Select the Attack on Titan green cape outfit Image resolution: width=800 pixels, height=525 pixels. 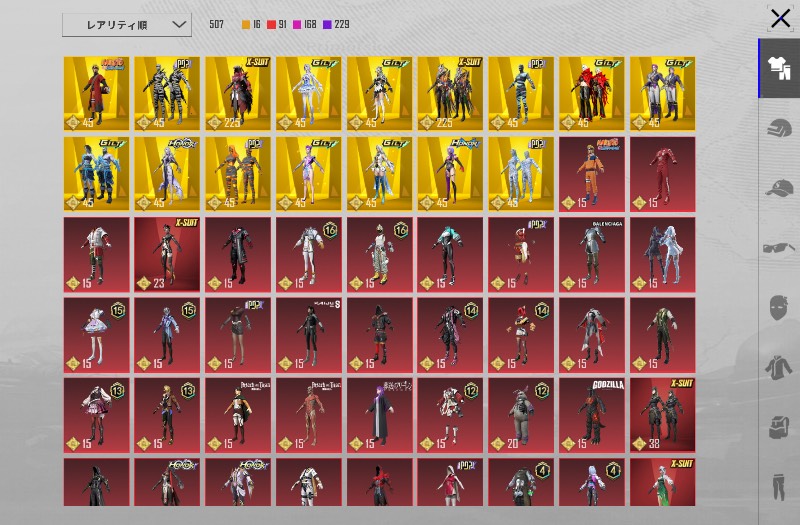(x=238, y=415)
